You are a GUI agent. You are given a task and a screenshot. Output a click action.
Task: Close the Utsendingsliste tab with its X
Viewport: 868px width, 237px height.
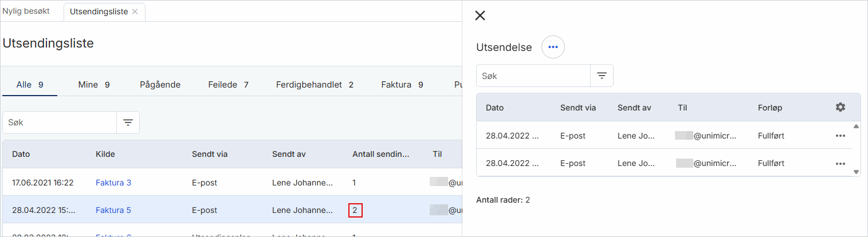[x=135, y=11]
